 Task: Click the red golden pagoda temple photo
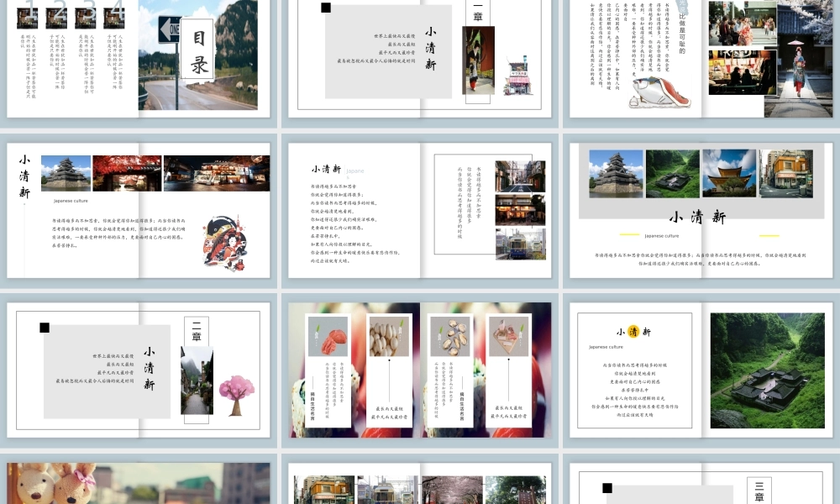click(729, 174)
